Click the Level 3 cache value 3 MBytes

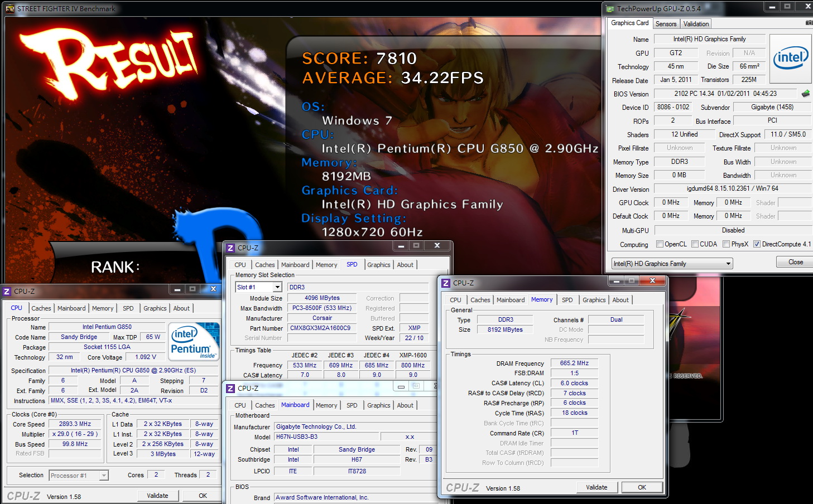[x=163, y=454]
